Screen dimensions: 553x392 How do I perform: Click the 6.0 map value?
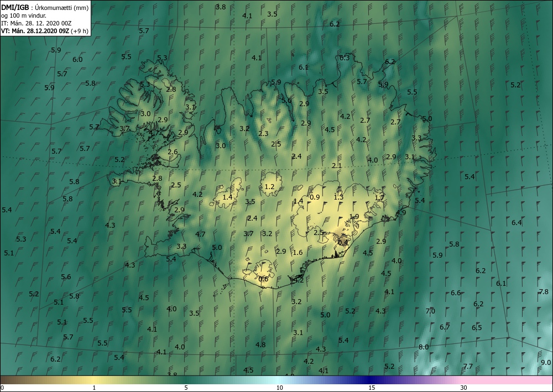(77, 60)
